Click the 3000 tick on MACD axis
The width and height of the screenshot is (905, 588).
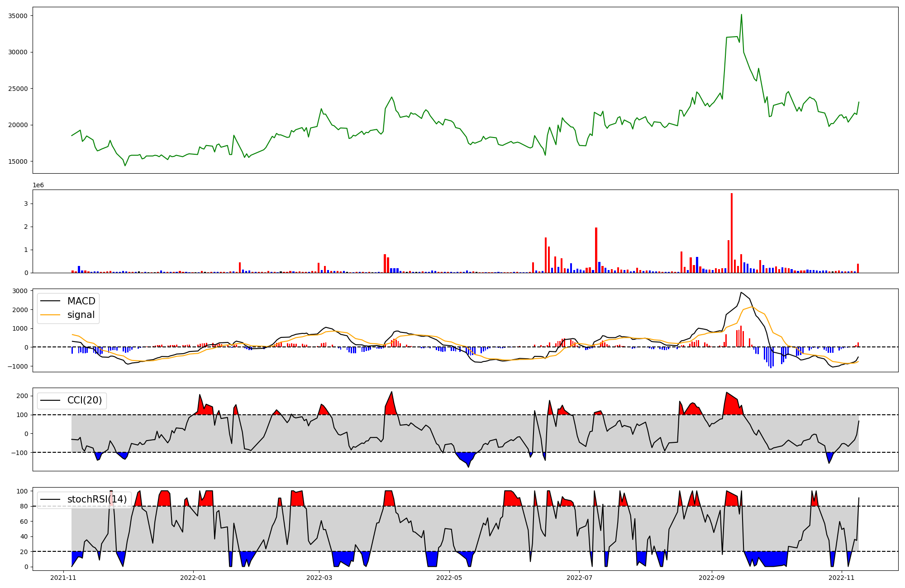point(20,291)
